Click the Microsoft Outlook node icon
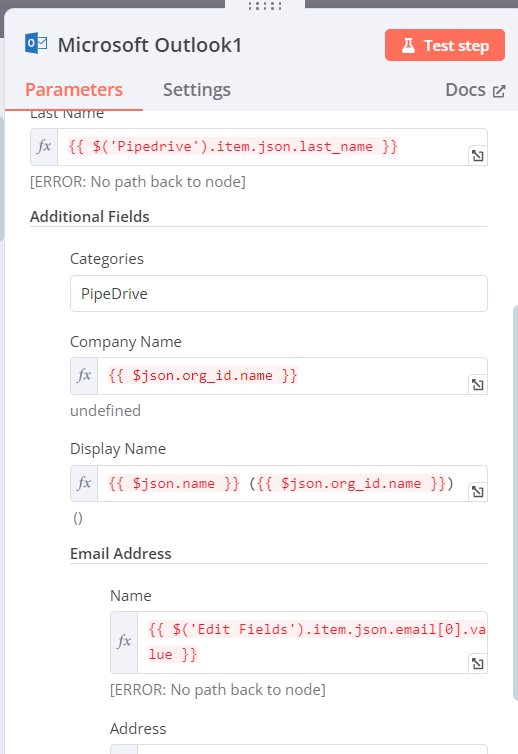518x754 pixels. (x=36, y=44)
